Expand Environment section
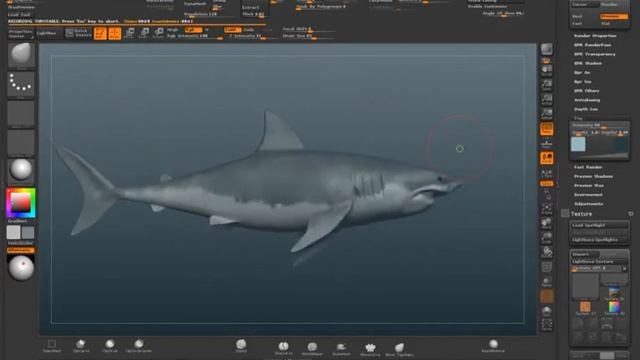The height and width of the screenshot is (360, 640). [x=588, y=195]
